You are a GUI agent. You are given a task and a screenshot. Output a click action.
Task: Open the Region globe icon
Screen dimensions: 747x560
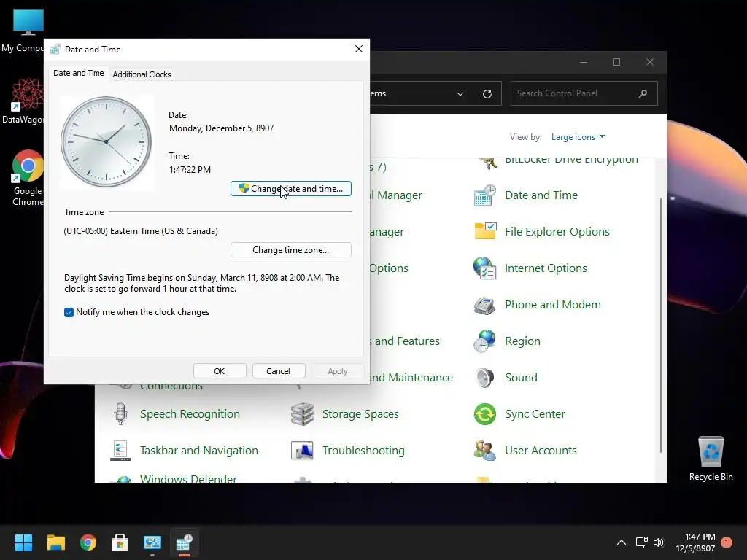point(484,341)
